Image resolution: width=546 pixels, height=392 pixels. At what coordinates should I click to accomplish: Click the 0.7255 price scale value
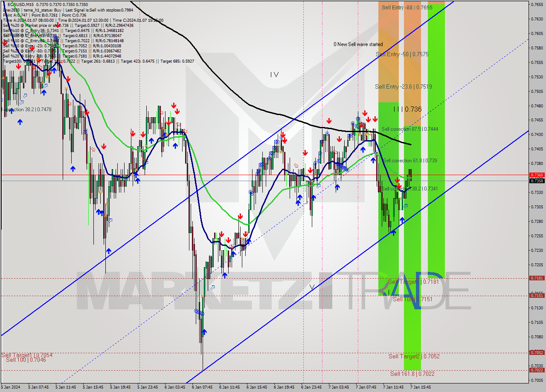click(x=537, y=236)
